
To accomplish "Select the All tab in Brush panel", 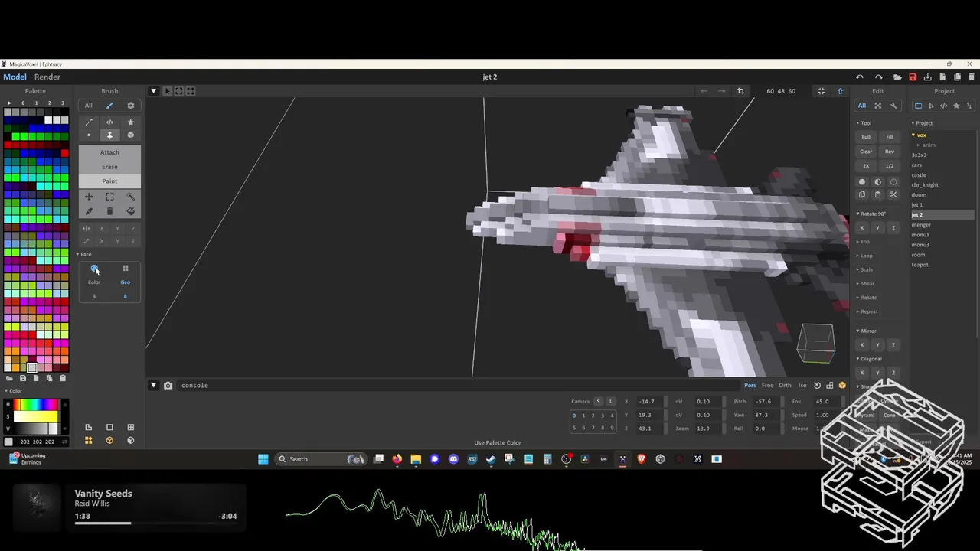I will pos(88,106).
